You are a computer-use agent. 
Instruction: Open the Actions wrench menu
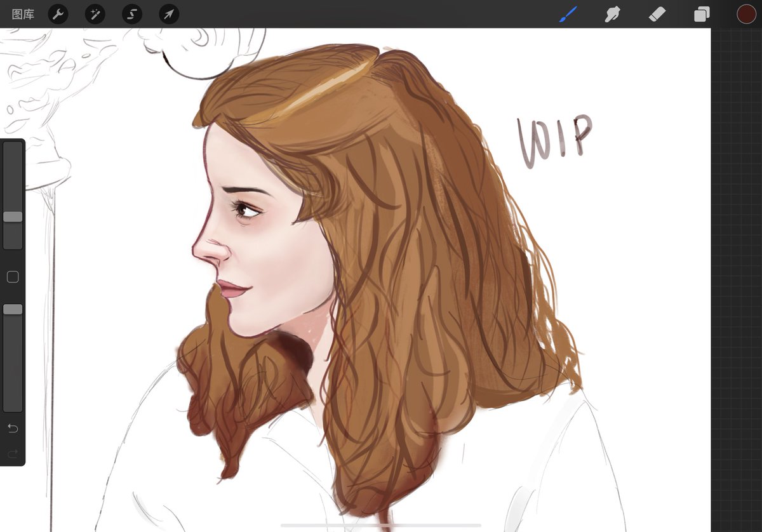tap(58, 14)
